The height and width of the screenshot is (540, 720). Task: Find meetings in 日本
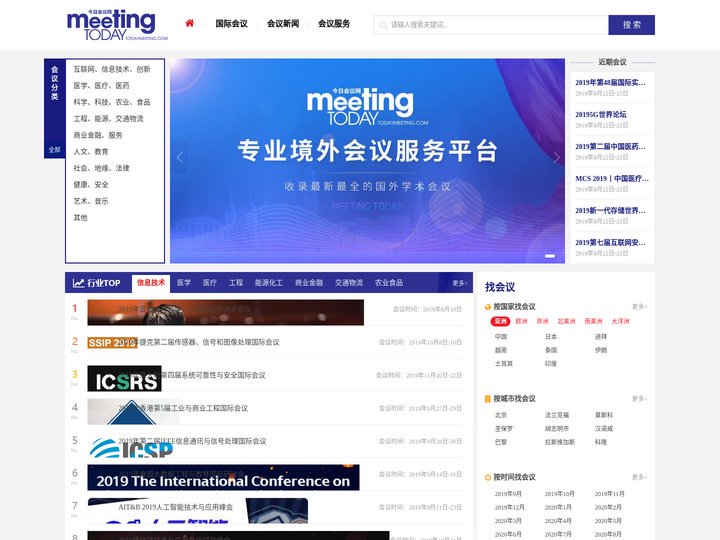(x=551, y=337)
